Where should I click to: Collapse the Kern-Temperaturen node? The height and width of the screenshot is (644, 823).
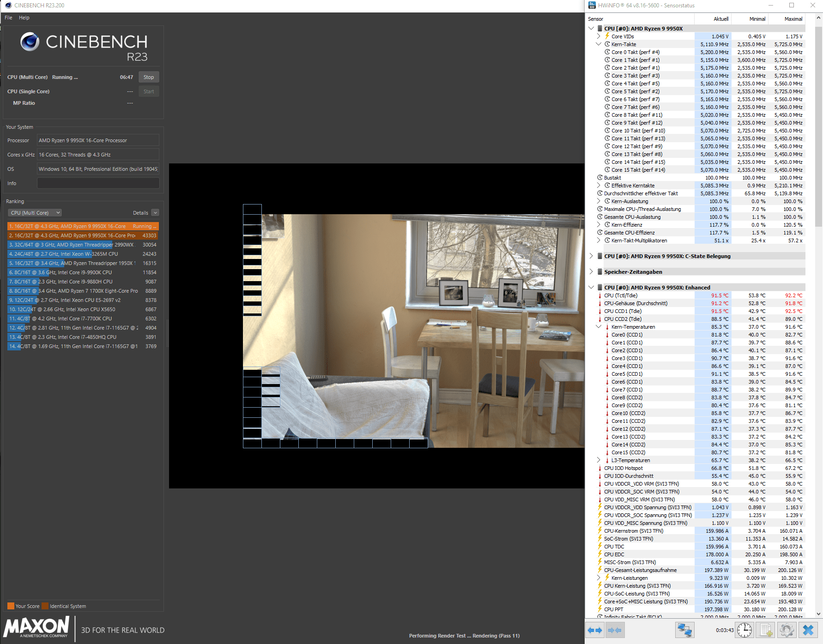(x=599, y=327)
